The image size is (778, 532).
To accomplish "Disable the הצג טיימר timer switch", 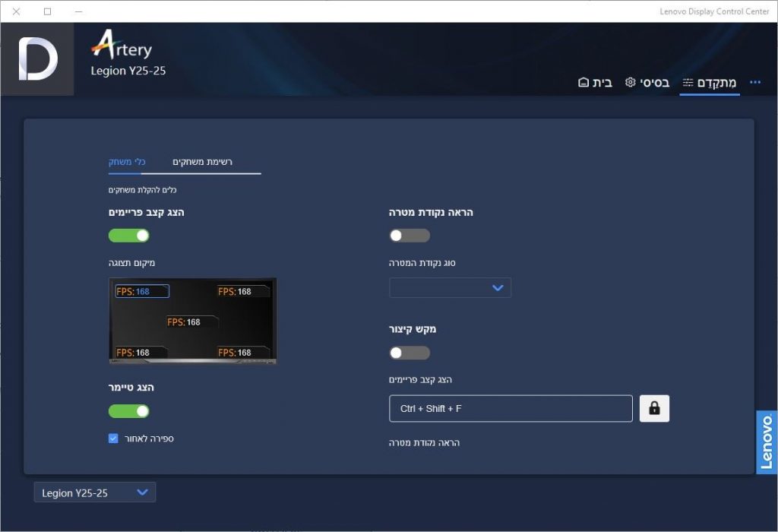I will tap(129, 411).
